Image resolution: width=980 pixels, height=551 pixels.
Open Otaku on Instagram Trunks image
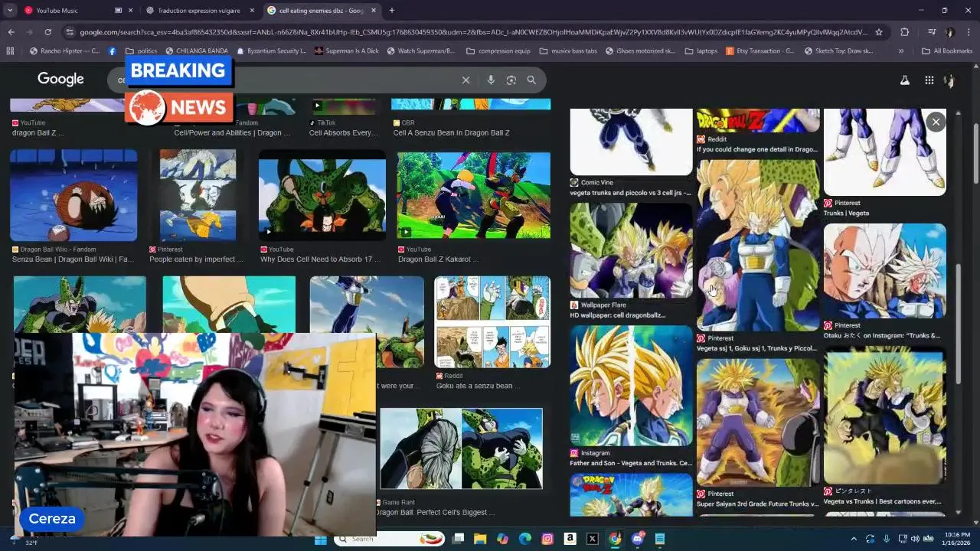(x=884, y=271)
